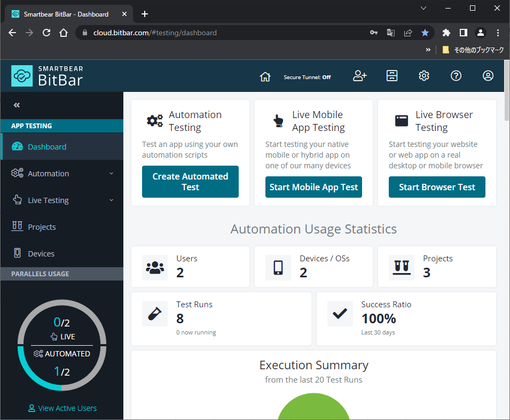Open the Chrome profile avatar
This screenshot has width=510, height=420.
(481, 33)
